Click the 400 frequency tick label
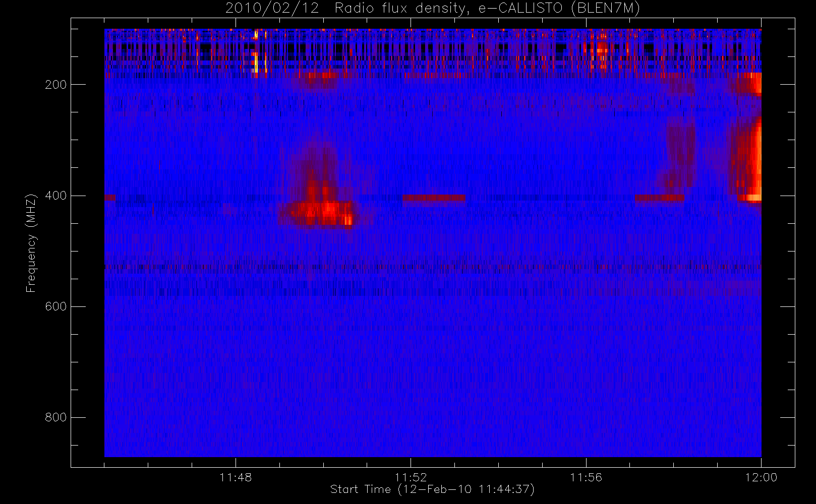Image resolution: width=816 pixels, height=504 pixels. [x=56, y=196]
